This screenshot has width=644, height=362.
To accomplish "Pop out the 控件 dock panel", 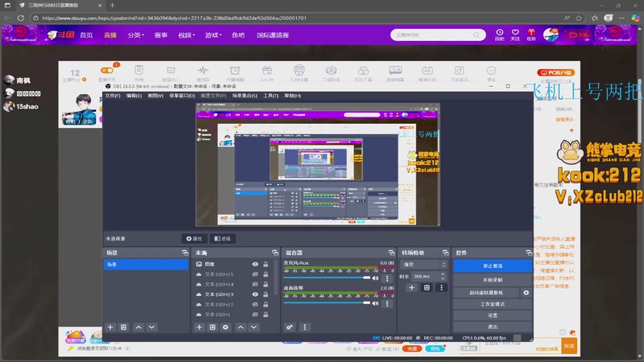I will click(x=529, y=253).
